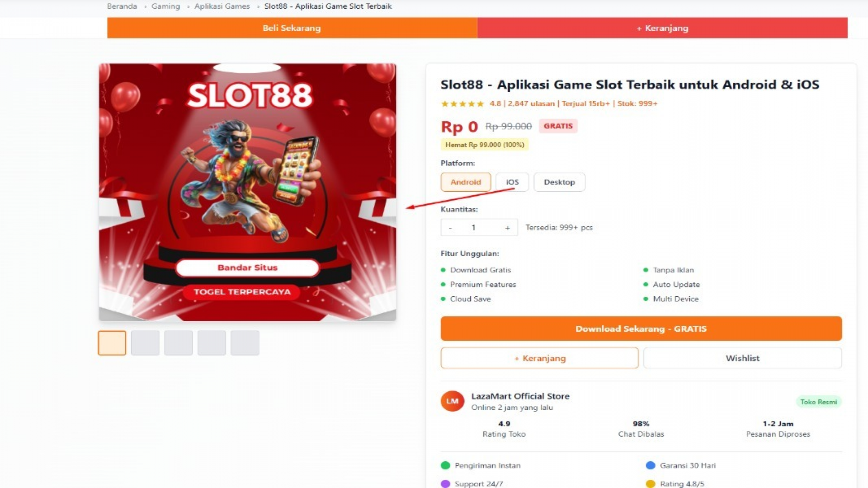Click the LM store avatar icon

(x=452, y=401)
